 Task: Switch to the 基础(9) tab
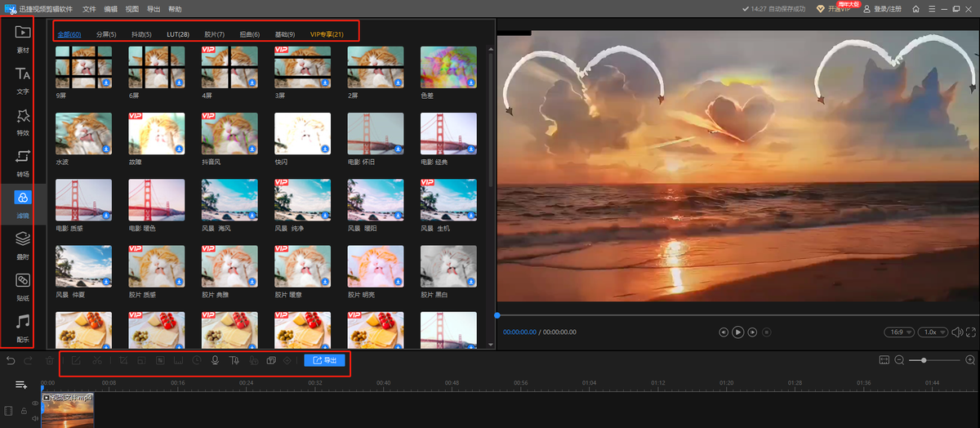[x=285, y=34]
